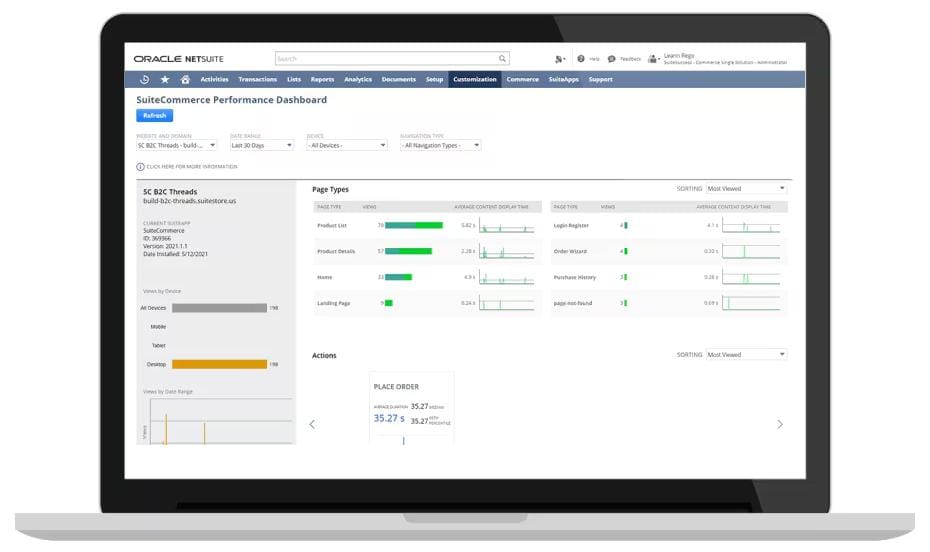
Task: Click the Refresh button
Action: (154, 115)
